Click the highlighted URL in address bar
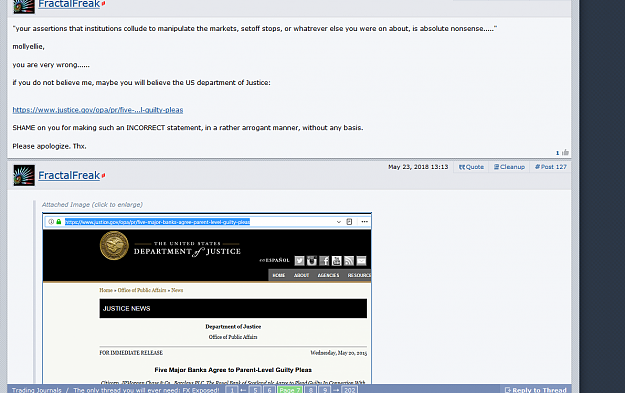The image size is (625, 393). click(x=157, y=222)
